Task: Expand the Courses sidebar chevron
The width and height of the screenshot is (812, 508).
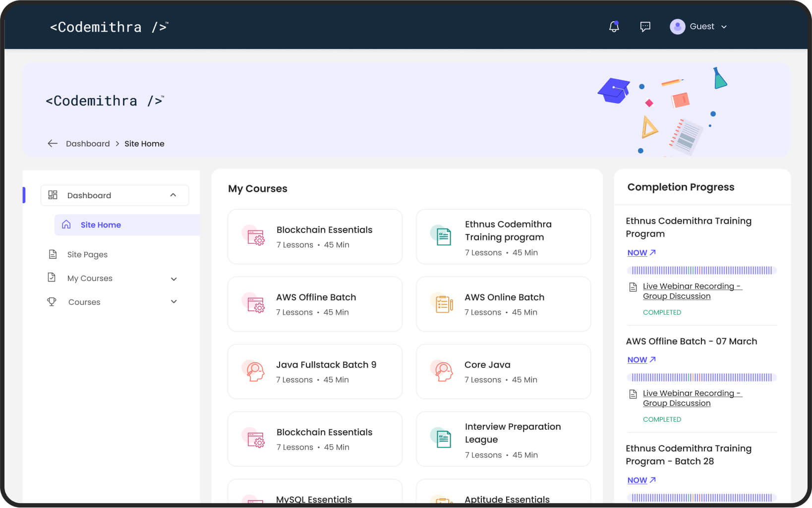Action: [x=174, y=301]
